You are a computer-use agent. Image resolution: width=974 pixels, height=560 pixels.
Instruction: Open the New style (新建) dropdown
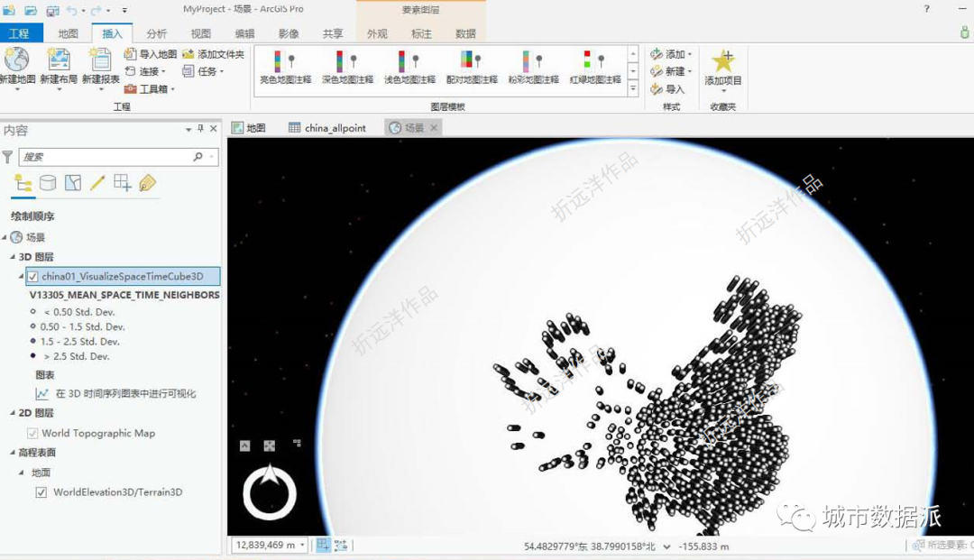tap(671, 71)
